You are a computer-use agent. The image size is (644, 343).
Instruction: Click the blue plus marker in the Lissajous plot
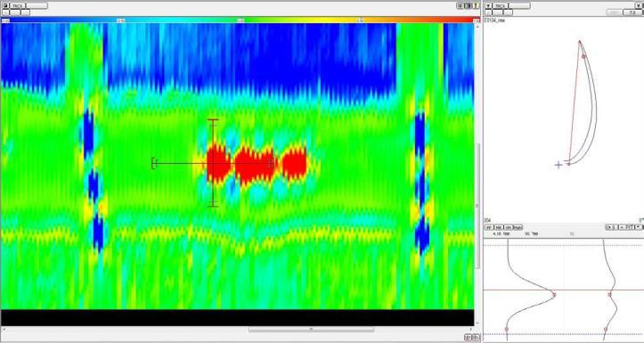tap(558, 165)
